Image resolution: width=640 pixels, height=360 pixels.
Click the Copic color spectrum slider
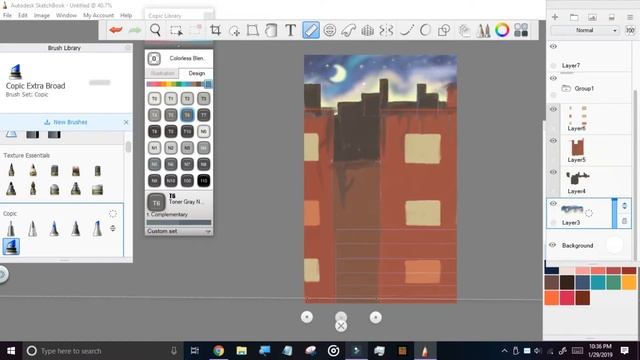[179, 84]
